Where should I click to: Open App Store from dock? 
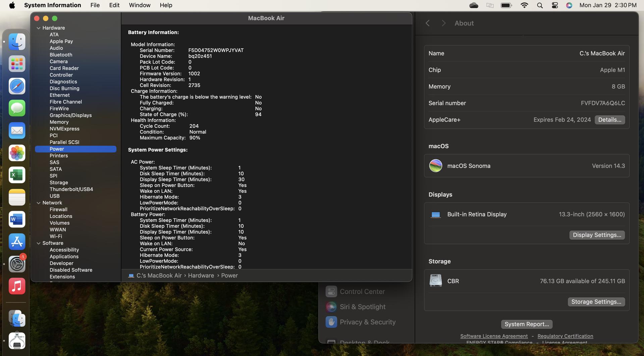click(x=17, y=241)
